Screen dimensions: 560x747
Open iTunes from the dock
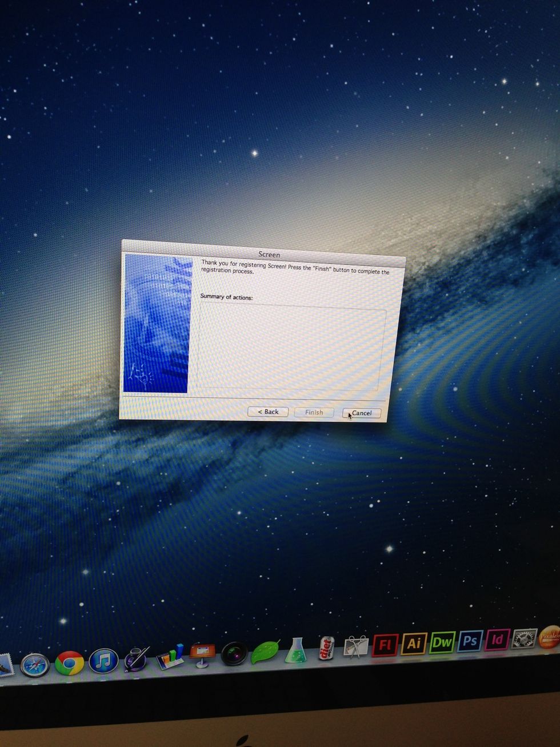point(103,661)
